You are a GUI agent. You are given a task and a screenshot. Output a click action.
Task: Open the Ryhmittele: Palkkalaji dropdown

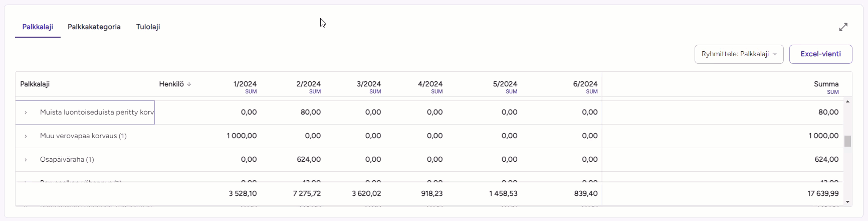tap(739, 54)
